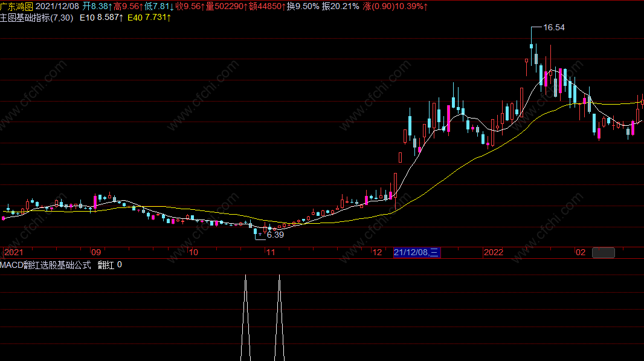Click the change value 涨(0.90)10.39%
Viewport: 644px width, 361px height.
click(395, 6)
